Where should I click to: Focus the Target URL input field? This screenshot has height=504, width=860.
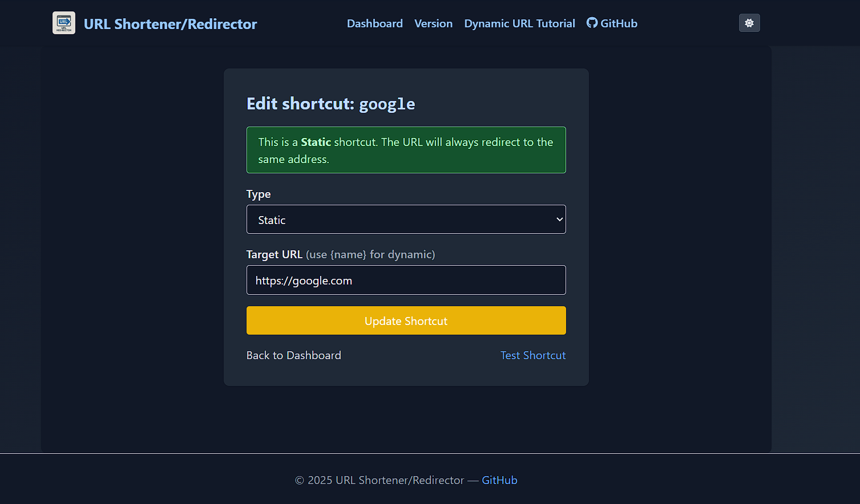pyautogui.click(x=406, y=280)
